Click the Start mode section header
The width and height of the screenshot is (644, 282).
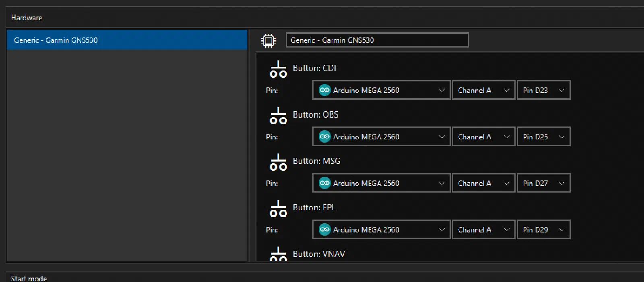[x=29, y=278]
